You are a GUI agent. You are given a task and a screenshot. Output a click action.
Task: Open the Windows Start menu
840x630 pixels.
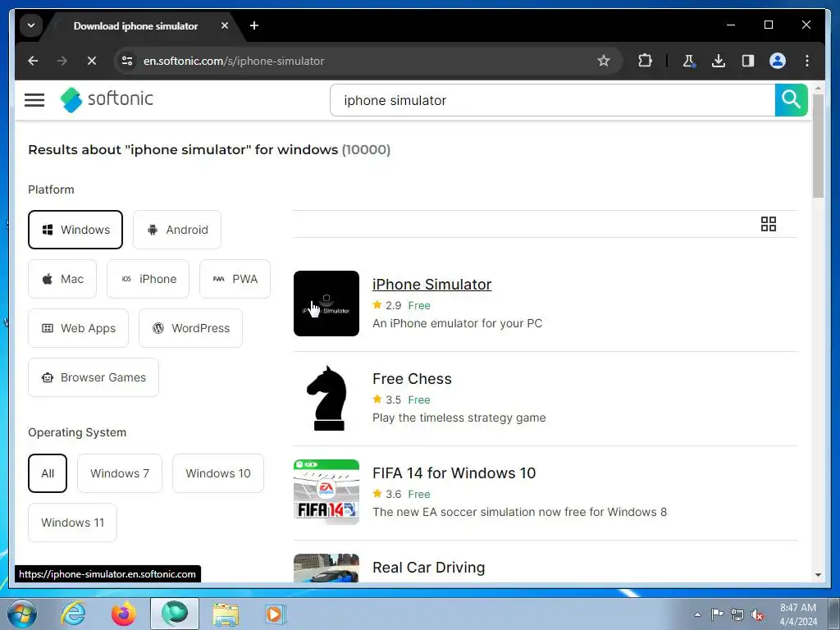pos(22,614)
